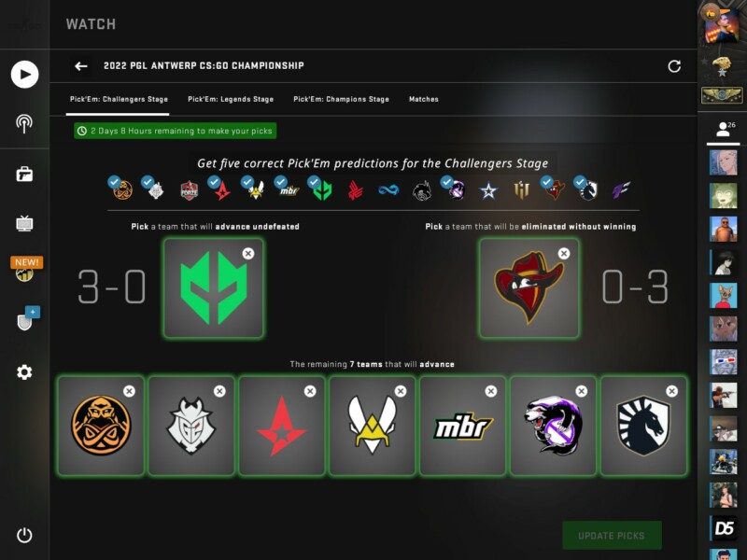Switch to Pick'Em: Legends Stage tab
This screenshot has width=747, height=560.
point(231,99)
